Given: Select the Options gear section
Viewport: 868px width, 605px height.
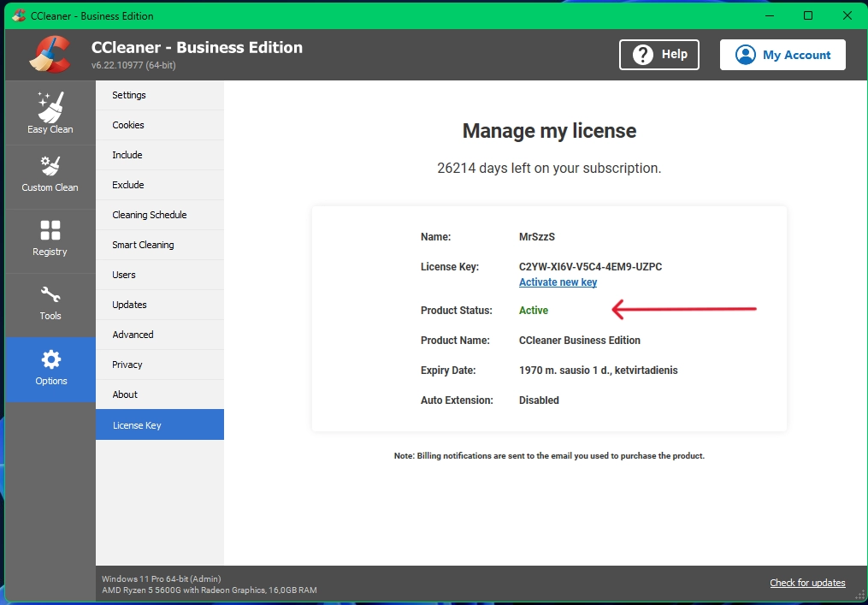Looking at the screenshot, I should tap(50, 369).
